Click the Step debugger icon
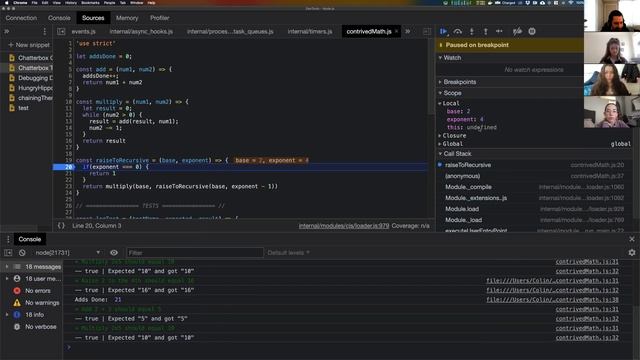Viewport: 640px width, 360px height. point(499,31)
